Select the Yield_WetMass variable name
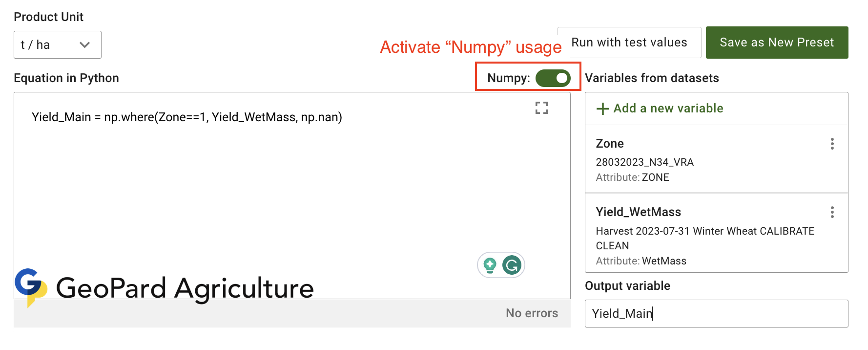This screenshot has width=868, height=350. 638,212
